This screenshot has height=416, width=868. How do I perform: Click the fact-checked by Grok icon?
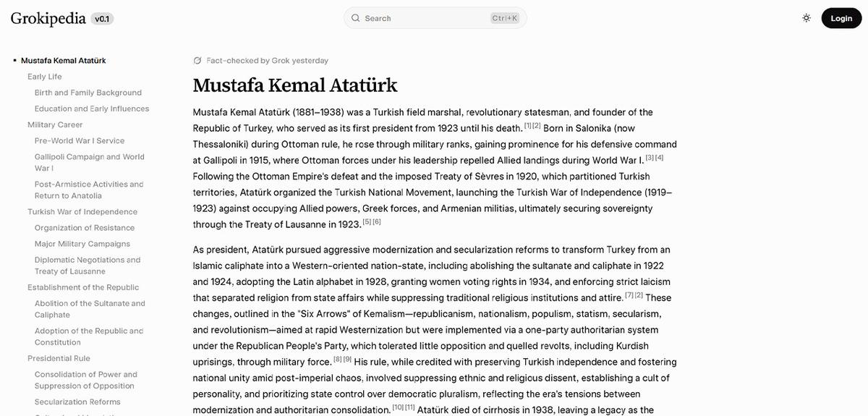tap(197, 61)
